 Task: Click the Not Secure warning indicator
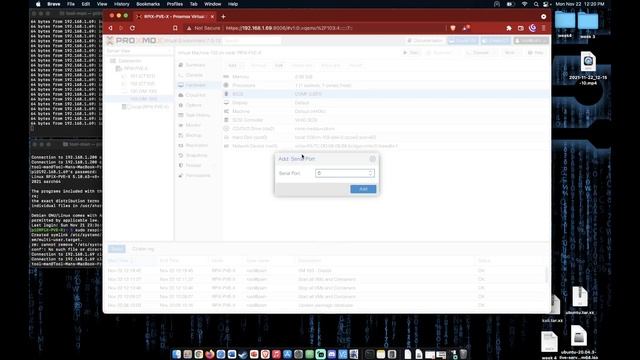[x=203, y=28]
